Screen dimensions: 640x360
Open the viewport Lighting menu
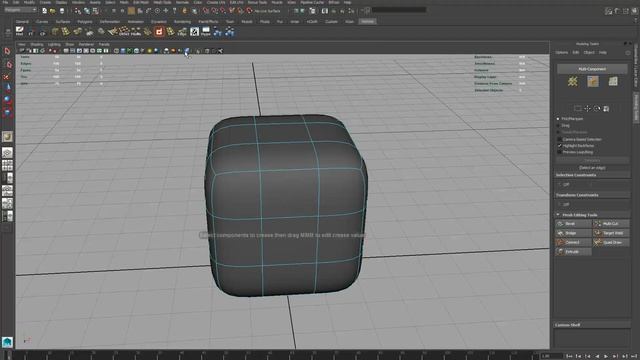(x=54, y=44)
